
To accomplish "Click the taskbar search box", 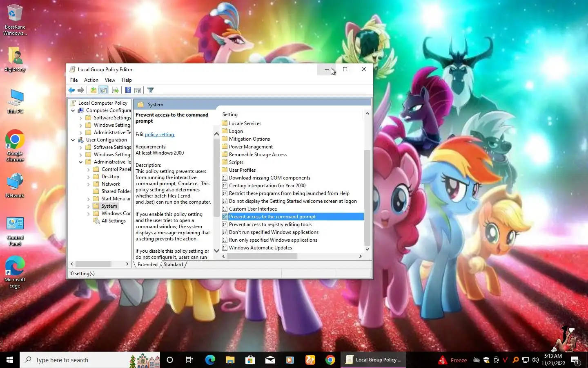I will click(x=90, y=360).
